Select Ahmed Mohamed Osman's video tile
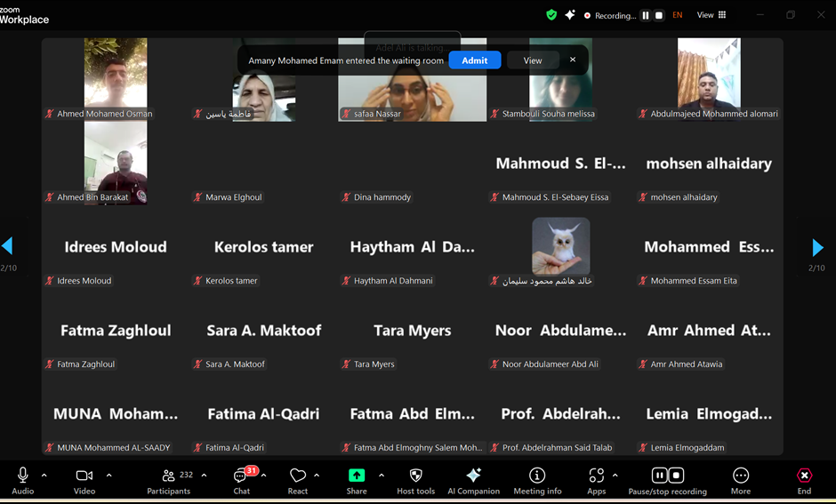836x504 pixels. (116, 79)
